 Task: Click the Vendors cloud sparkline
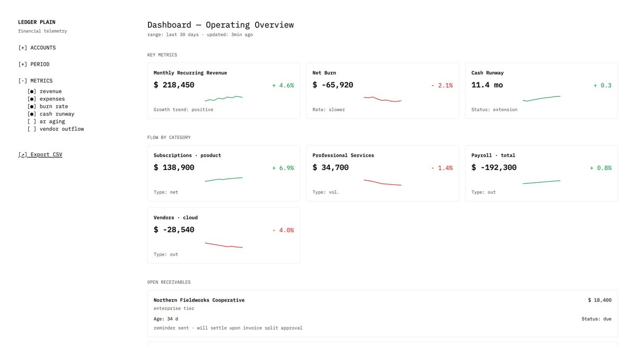(224, 244)
